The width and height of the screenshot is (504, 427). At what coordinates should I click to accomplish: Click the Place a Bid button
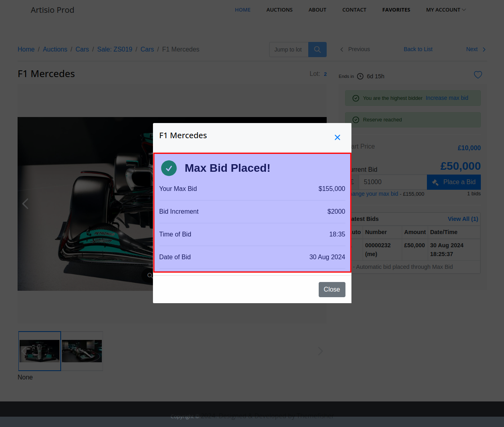[x=454, y=182]
